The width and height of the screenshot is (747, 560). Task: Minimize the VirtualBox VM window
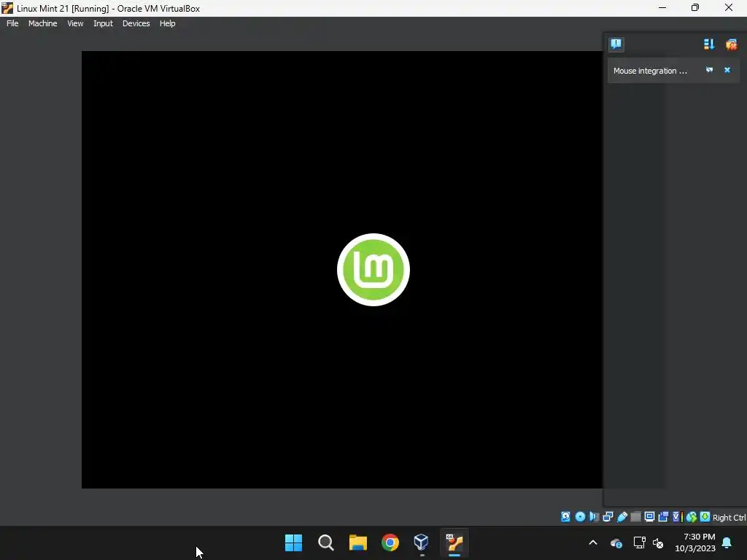click(x=662, y=7)
